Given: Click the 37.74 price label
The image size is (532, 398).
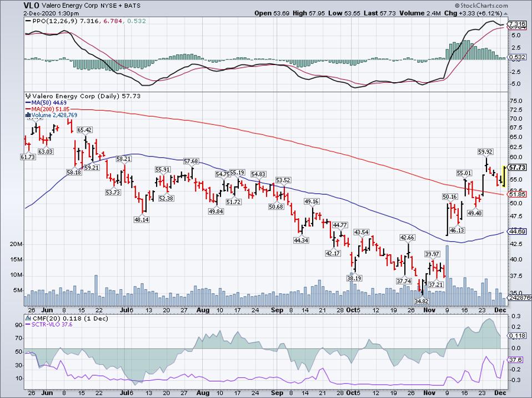Looking at the screenshot, I should point(404,281).
